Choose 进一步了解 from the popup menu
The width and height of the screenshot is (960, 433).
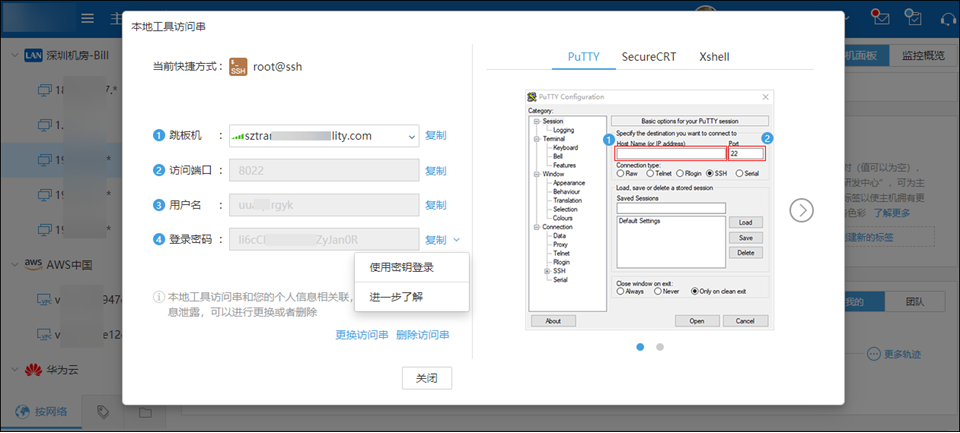411,297
